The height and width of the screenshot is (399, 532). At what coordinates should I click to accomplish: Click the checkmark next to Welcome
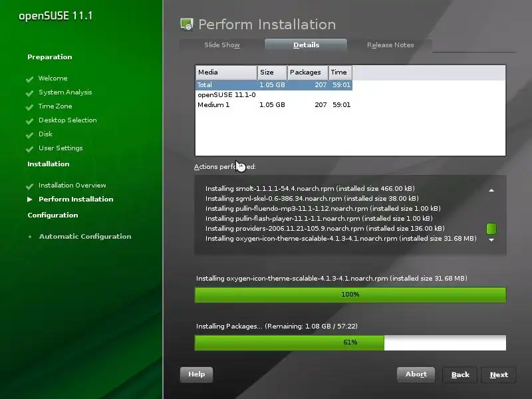(x=29, y=79)
